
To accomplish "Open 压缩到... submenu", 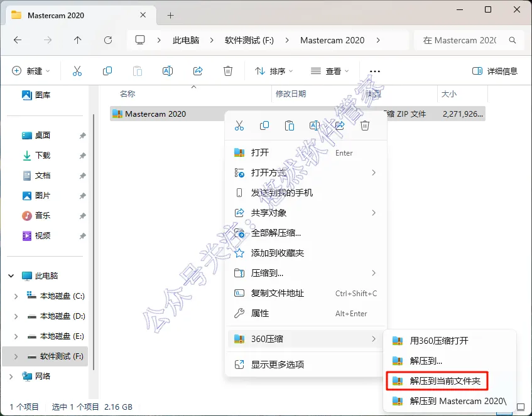I will (x=306, y=273).
